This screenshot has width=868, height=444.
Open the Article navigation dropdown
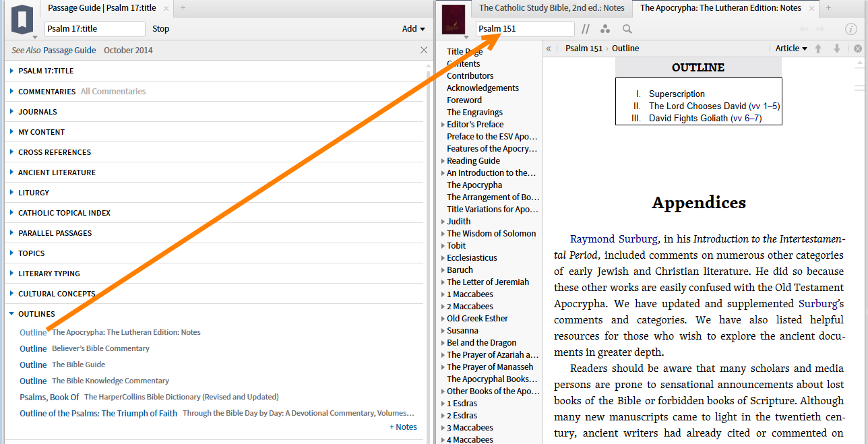coord(791,49)
